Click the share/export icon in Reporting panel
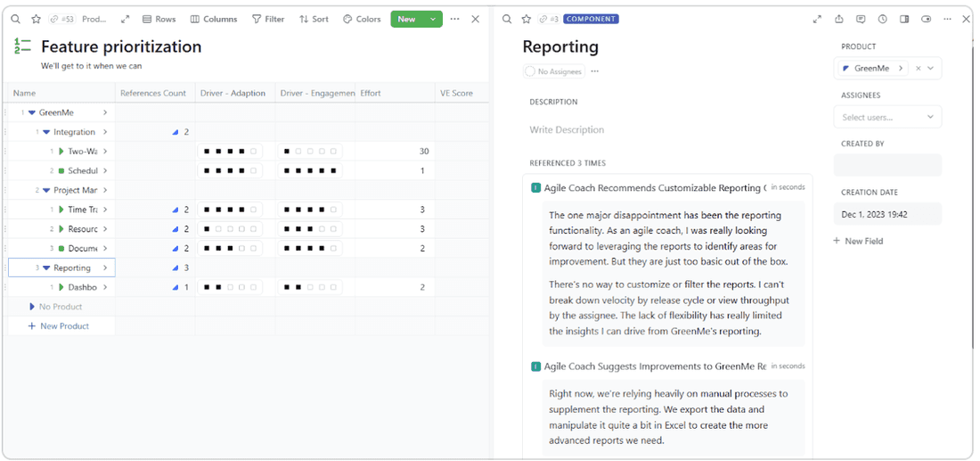 click(x=838, y=20)
